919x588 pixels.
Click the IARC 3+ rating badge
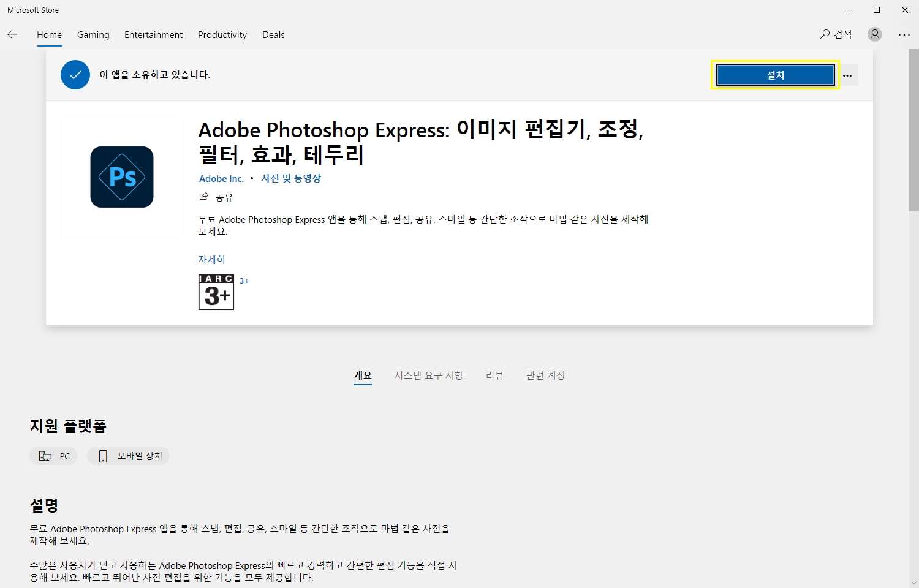pos(216,292)
